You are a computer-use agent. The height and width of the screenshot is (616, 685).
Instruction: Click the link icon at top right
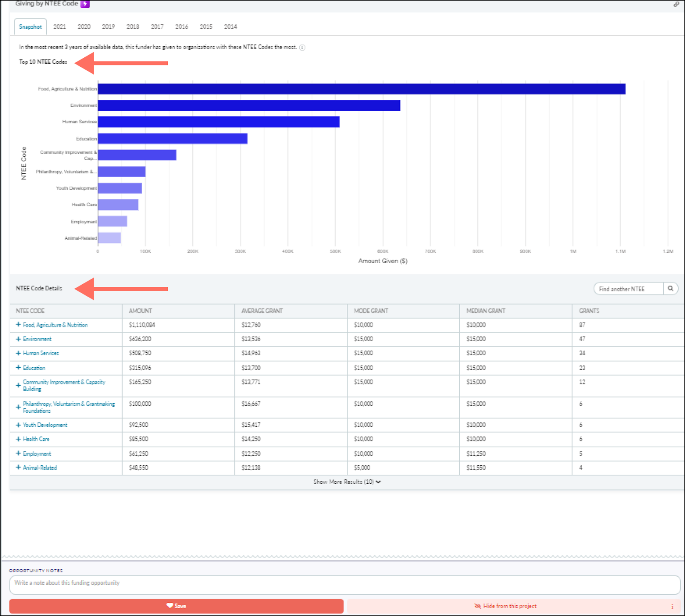pos(676,4)
